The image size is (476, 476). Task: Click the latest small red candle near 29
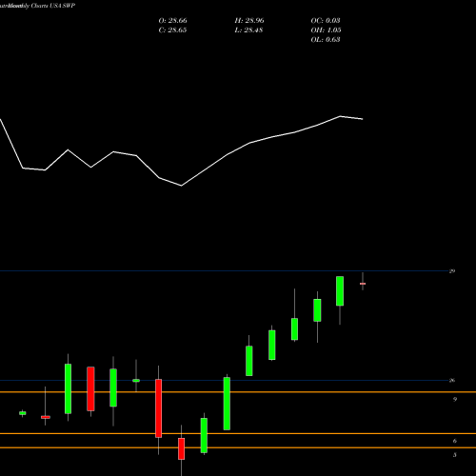click(363, 284)
